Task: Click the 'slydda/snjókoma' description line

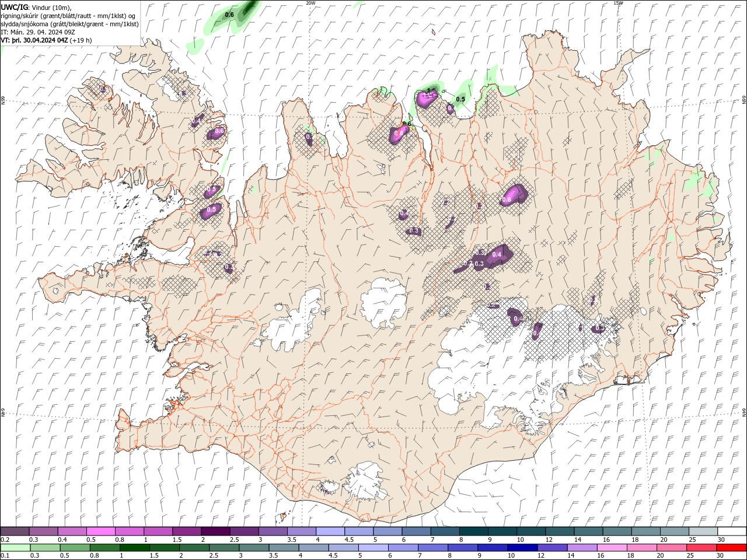Action: tap(69, 24)
